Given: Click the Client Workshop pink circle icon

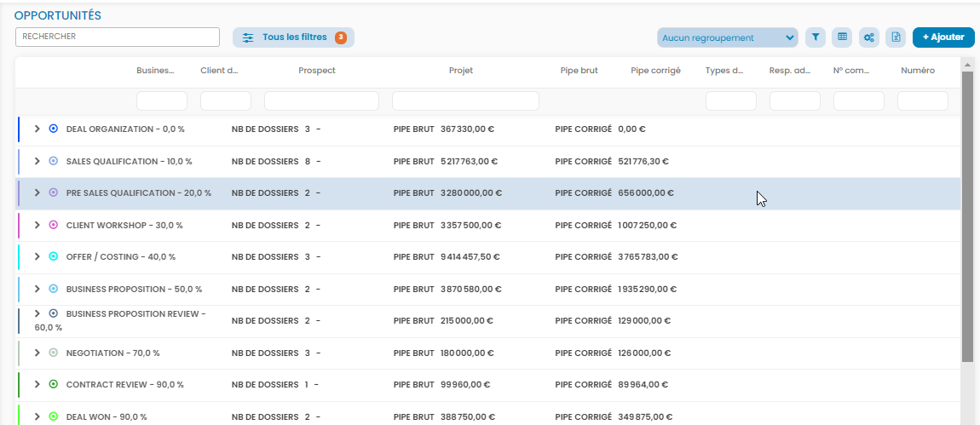Looking at the screenshot, I should click(54, 225).
